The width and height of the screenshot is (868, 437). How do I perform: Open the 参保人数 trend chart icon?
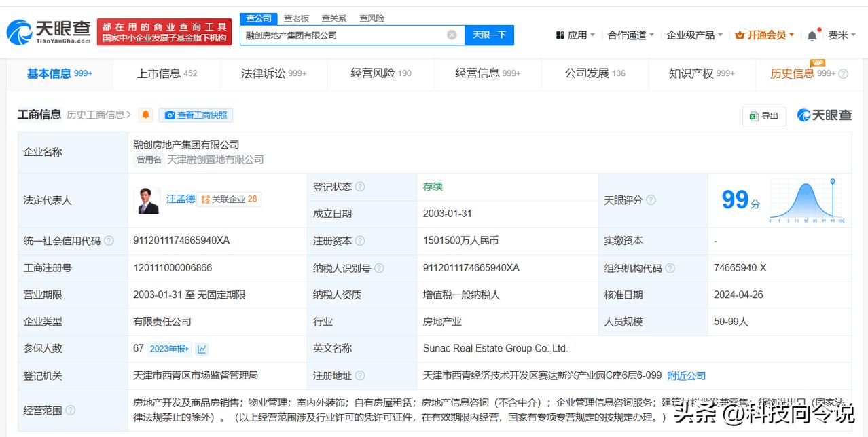click(x=202, y=349)
